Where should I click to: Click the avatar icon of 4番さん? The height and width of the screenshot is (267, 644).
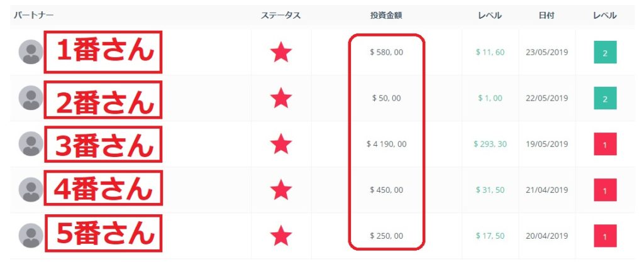pos(31,190)
